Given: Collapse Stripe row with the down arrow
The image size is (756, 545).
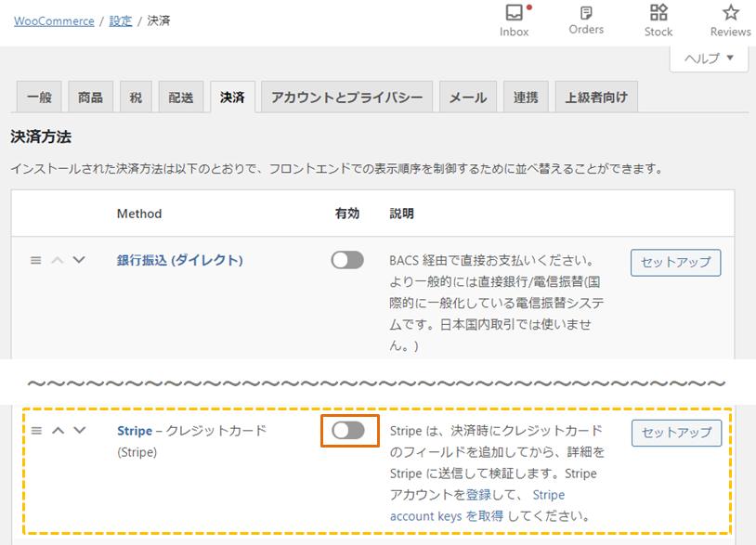Looking at the screenshot, I should tap(79, 430).
